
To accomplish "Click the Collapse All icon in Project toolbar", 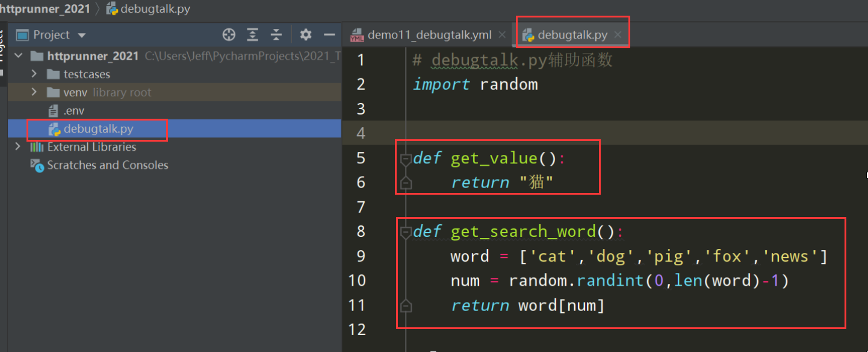I will tap(276, 35).
